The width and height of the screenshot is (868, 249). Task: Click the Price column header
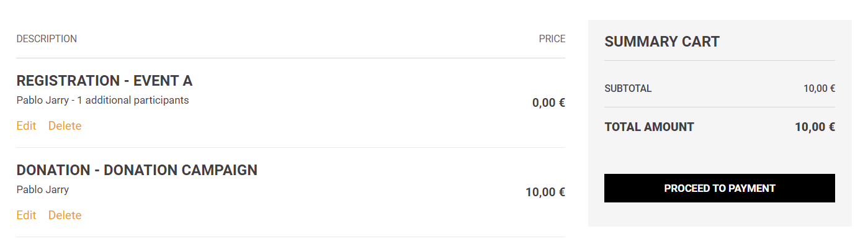[552, 39]
